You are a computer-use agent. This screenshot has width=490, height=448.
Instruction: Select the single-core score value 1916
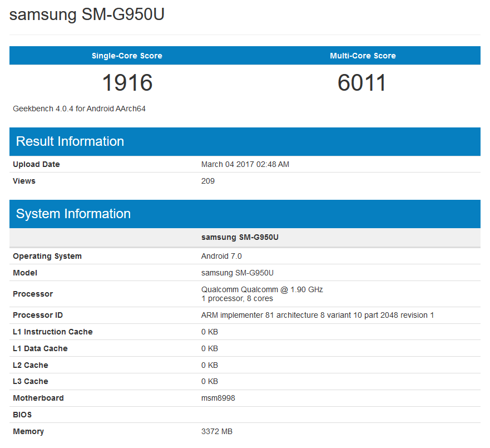[x=126, y=82]
